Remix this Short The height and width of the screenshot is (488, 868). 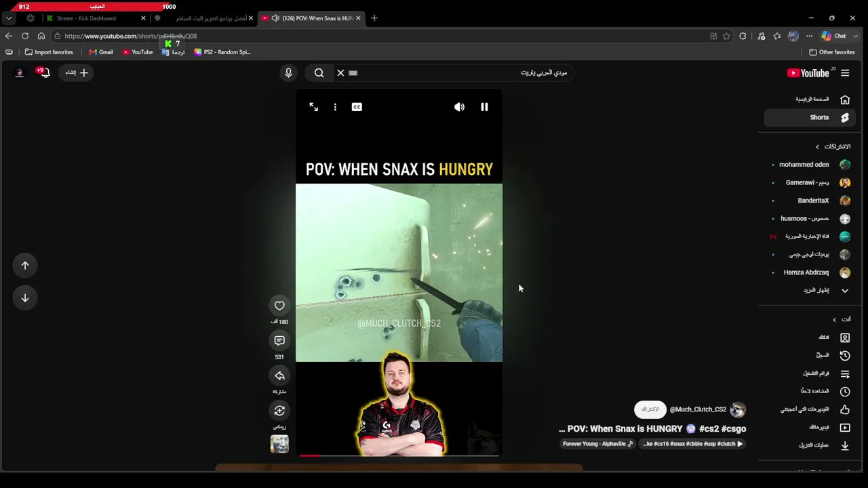[x=279, y=411]
